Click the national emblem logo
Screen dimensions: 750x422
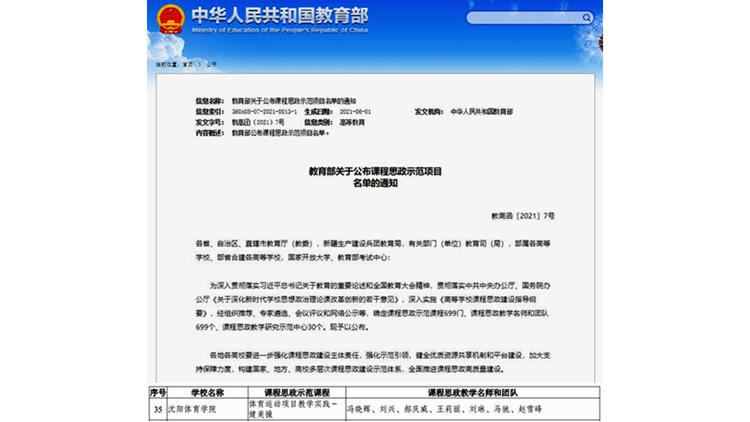[x=170, y=19]
